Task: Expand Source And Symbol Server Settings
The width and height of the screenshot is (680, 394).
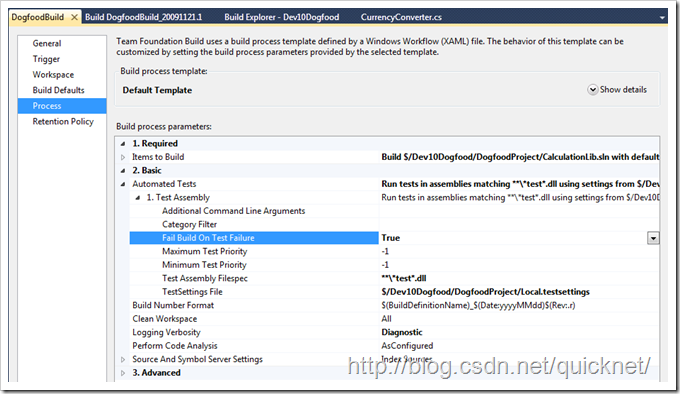Action: [123, 359]
